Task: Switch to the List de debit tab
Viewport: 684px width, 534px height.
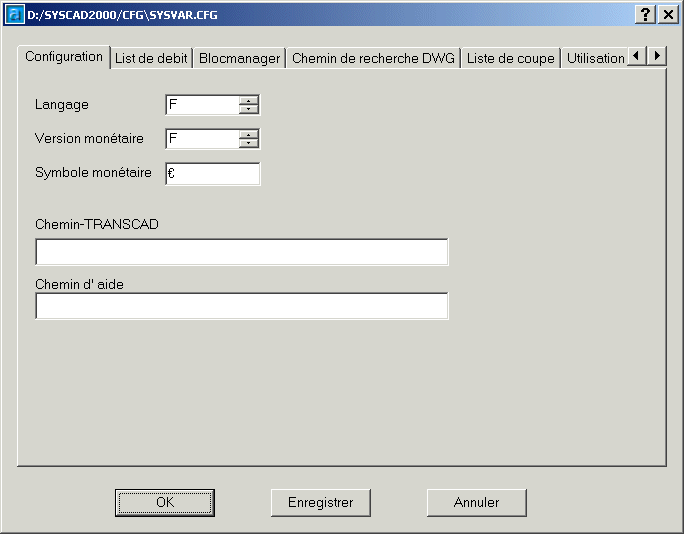Action: (x=151, y=58)
